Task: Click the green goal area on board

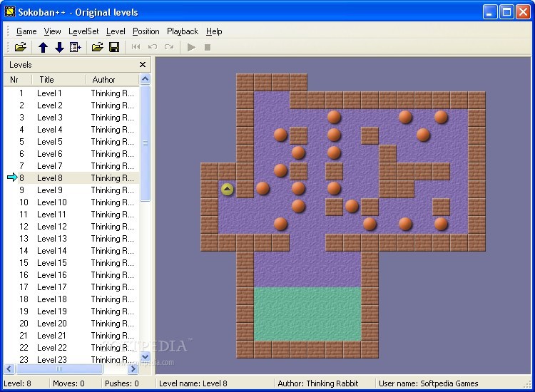Action: pos(307,314)
